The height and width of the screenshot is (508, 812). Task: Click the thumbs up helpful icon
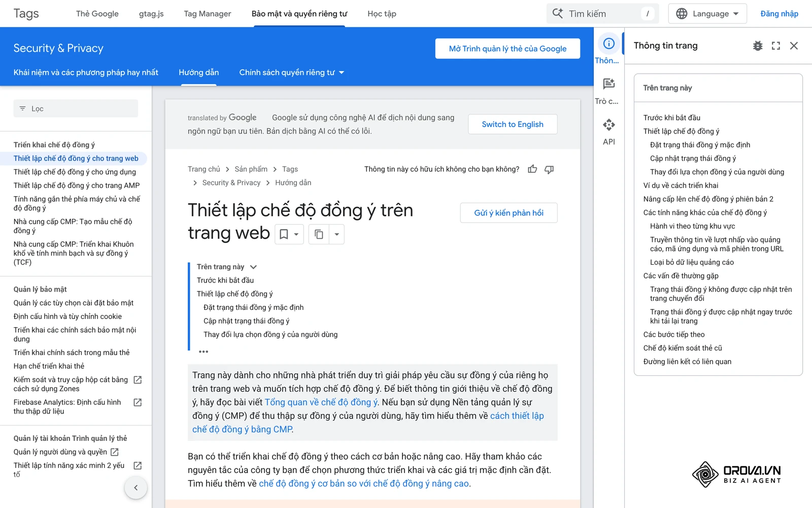click(532, 169)
